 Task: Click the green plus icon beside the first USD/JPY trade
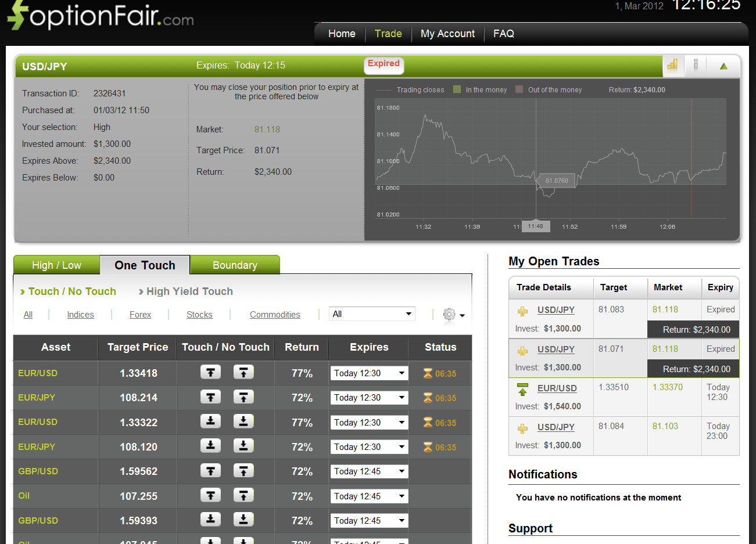[x=522, y=309]
